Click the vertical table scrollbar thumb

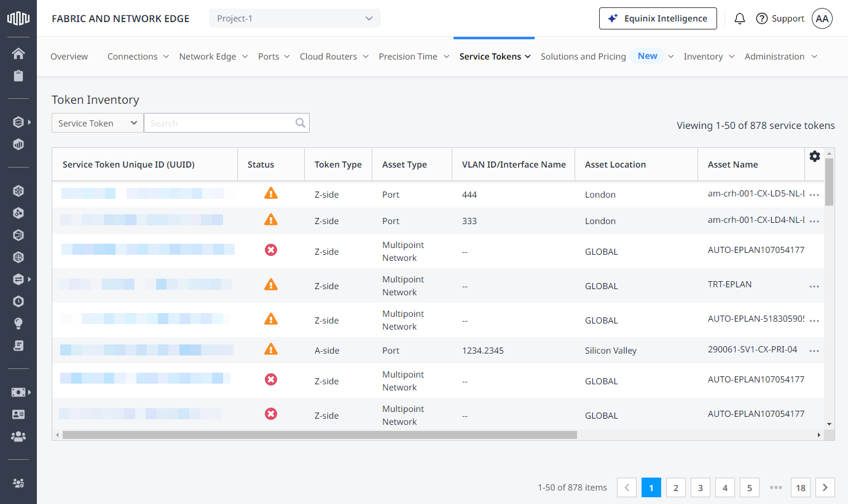click(x=829, y=182)
